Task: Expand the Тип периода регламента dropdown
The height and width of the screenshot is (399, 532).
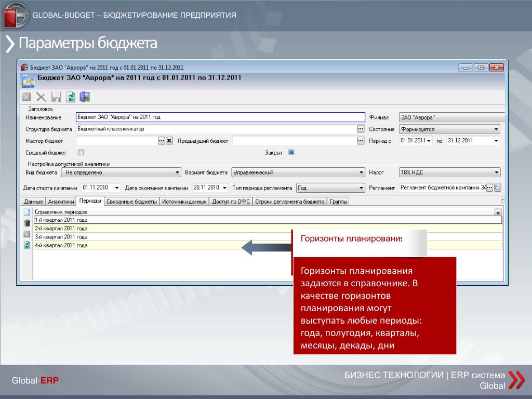Action: point(361,188)
